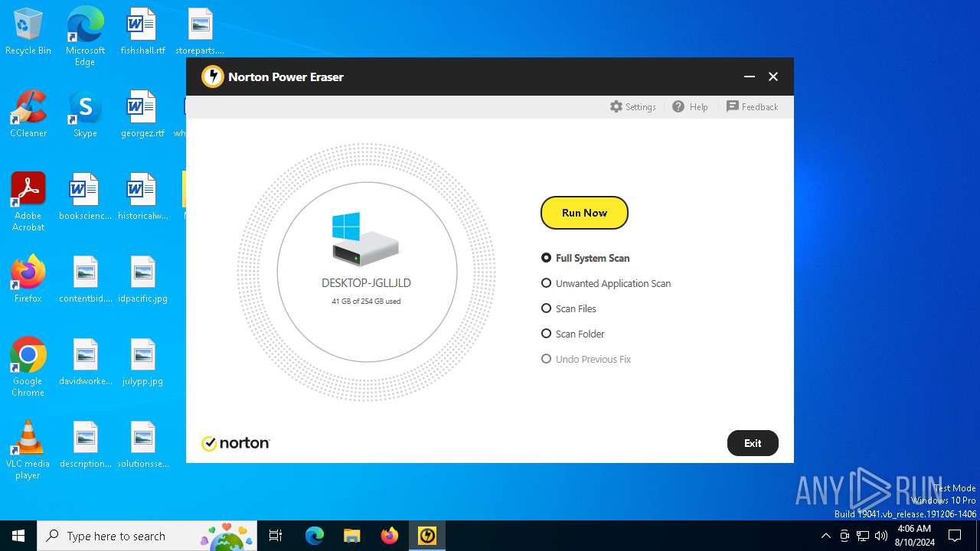980x551 pixels.
Task: Open the Feedback link
Action: tap(752, 107)
